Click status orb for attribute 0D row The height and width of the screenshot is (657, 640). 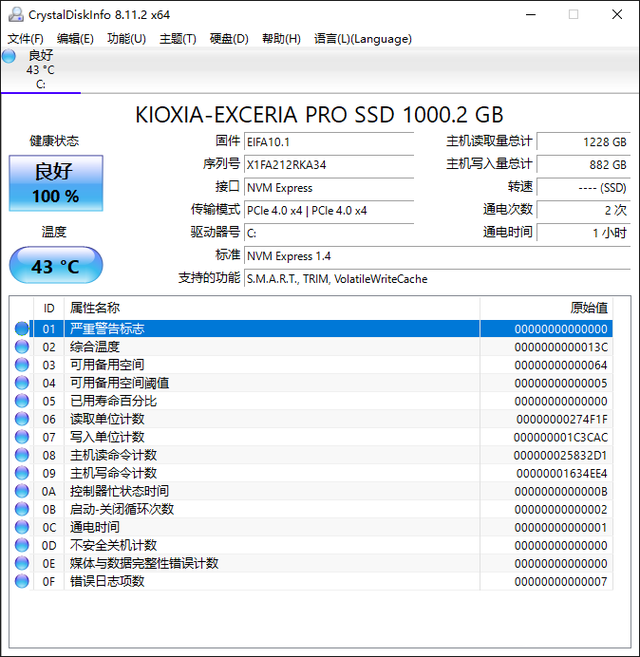tap(22, 545)
